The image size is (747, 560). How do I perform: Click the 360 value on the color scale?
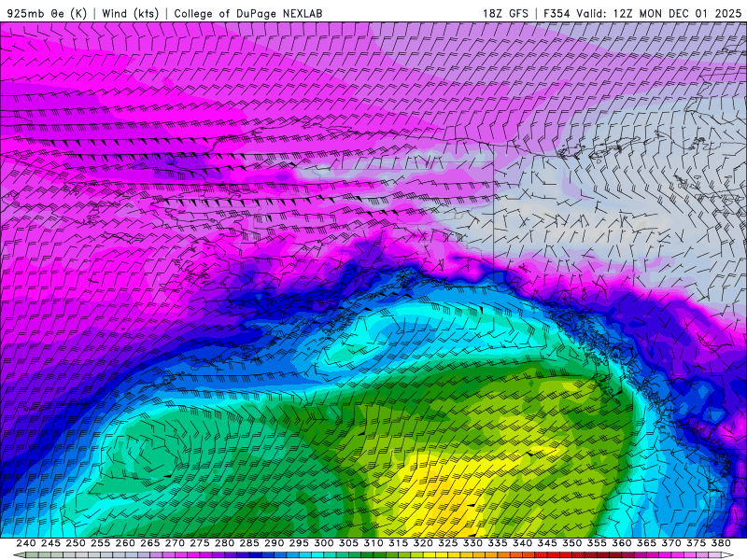tap(622, 543)
